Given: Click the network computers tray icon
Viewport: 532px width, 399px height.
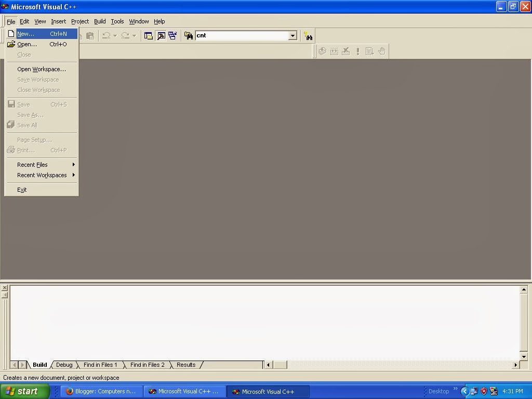Looking at the screenshot, I should (474, 392).
